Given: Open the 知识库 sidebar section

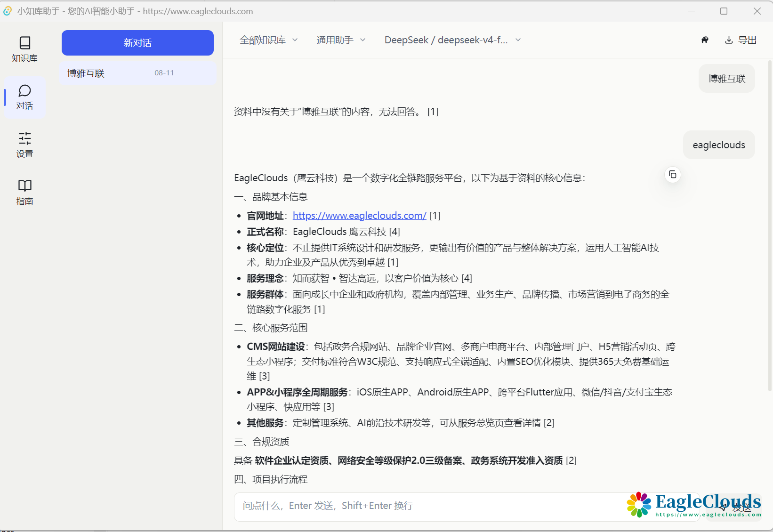Looking at the screenshot, I should coord(24,49).
